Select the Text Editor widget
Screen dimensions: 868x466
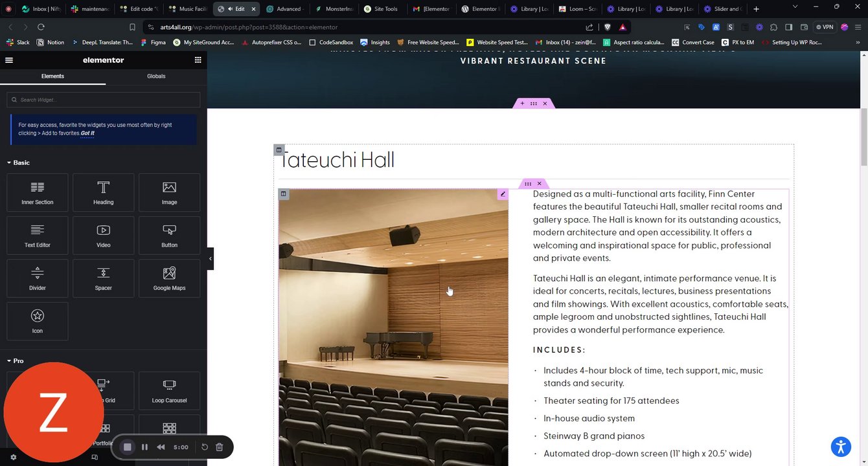pos(38,235)
